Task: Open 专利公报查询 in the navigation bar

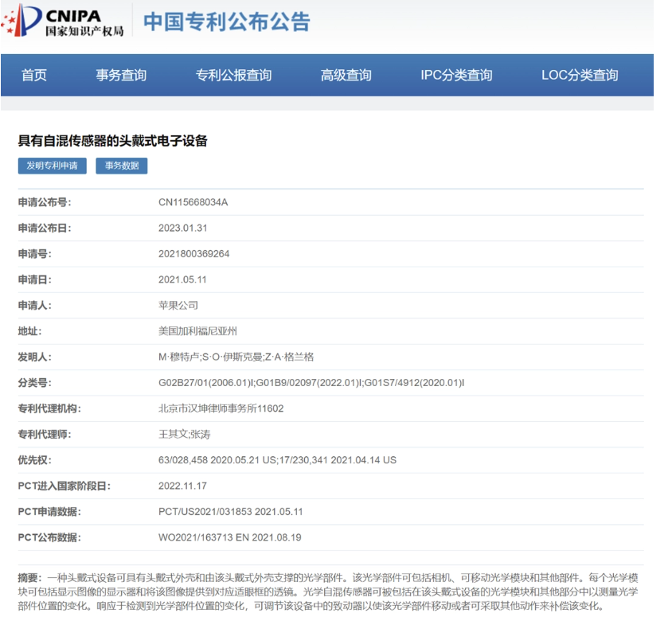Action: pyautogui.click(x=233, y=76)
